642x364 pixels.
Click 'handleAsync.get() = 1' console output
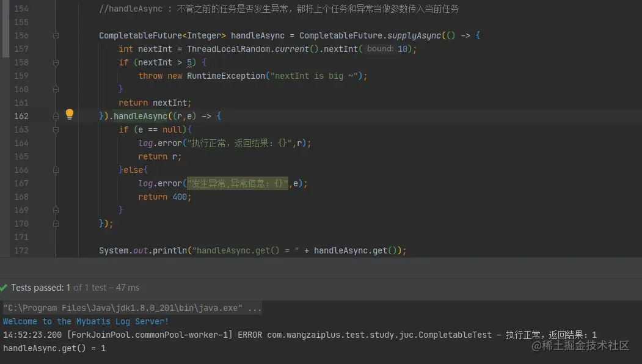[x=54, y=349]
